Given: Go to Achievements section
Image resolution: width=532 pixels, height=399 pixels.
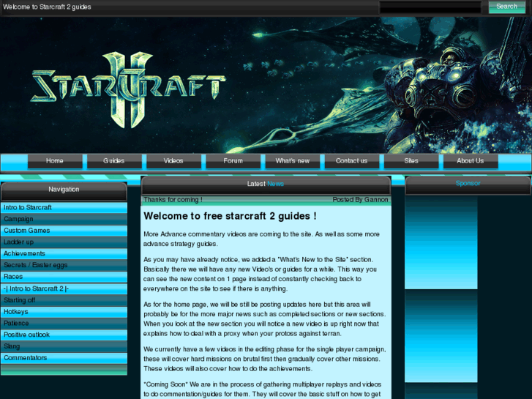Looking at the screenshot, I should tap(64, 253).
